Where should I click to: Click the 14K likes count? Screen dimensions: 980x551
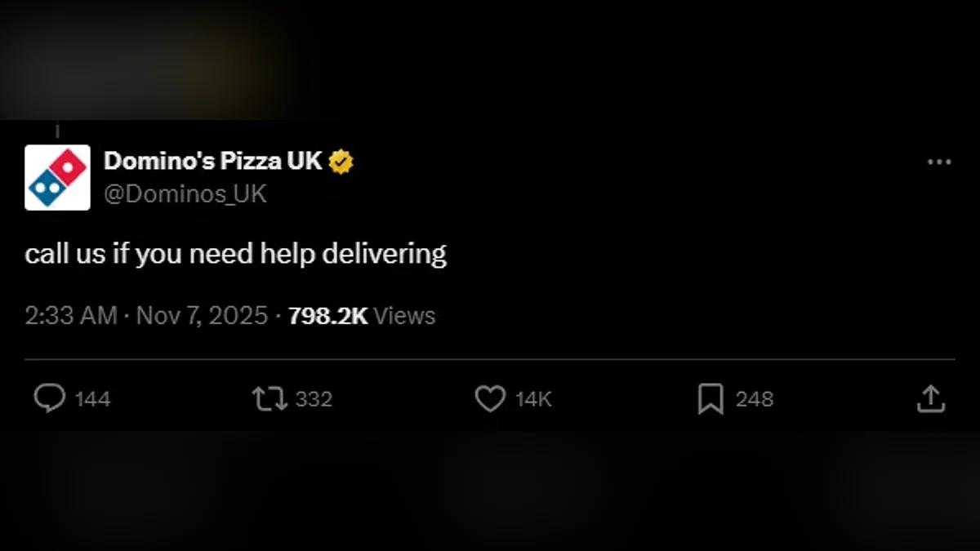click(534, 399)
